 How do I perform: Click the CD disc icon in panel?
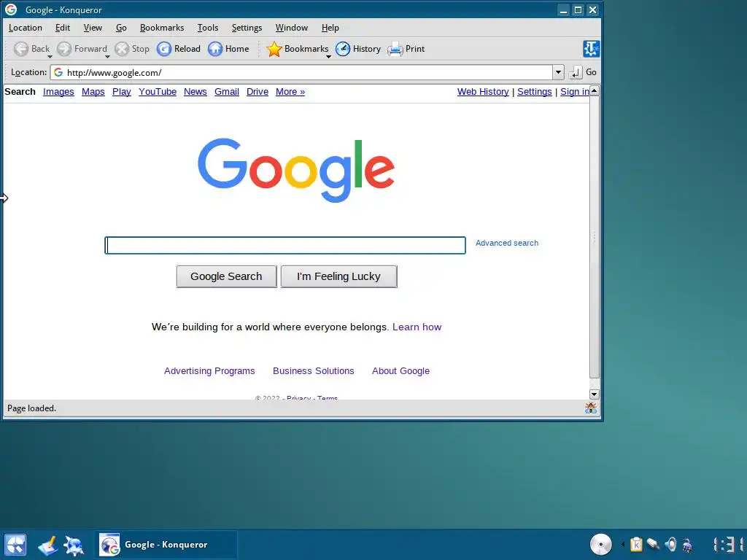click(601, 544)
